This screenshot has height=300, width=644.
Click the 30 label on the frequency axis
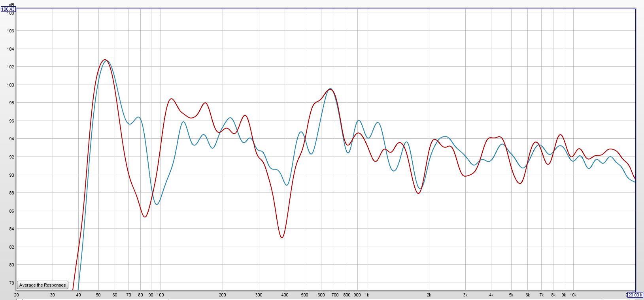click(53, 295)
